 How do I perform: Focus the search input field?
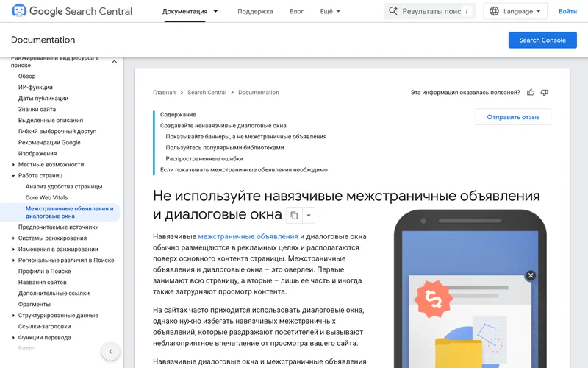431,11
